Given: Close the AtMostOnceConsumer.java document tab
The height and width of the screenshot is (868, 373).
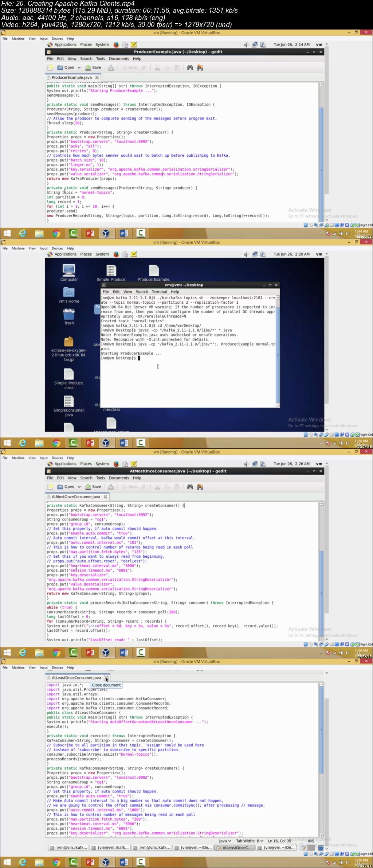Looking at the screenshot, I should [x=105, y=497].
